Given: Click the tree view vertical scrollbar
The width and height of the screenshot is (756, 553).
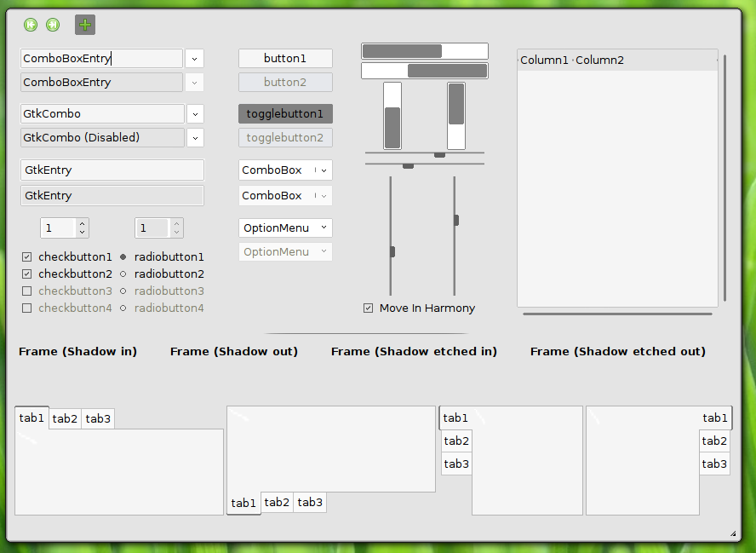Looking at the screenshot, I should [x=724, y=178].
